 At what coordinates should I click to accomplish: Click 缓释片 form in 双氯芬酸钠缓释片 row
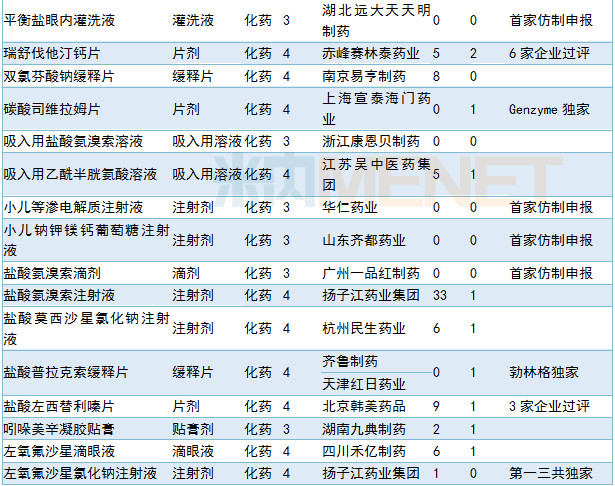coord(193,76)
